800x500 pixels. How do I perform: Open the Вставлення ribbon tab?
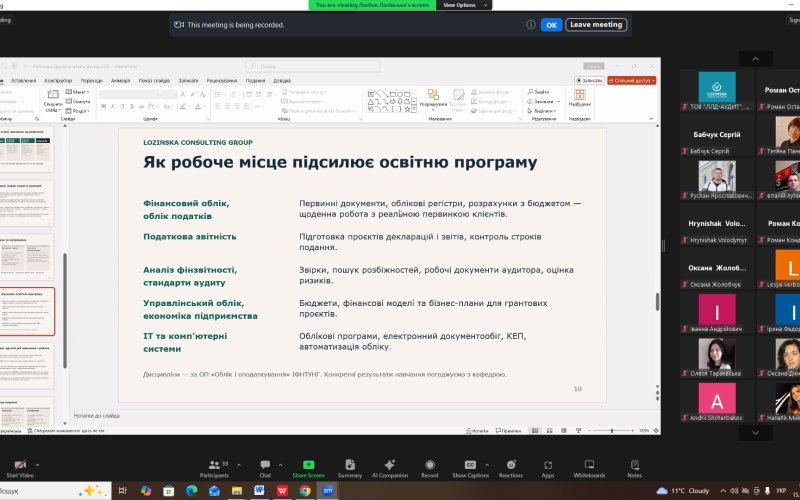coord(23,81)
